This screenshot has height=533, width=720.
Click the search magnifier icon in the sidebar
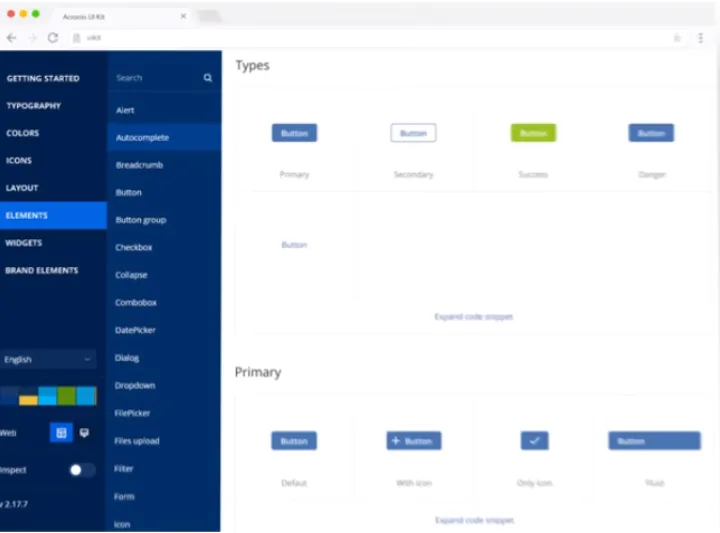pyautogui.click(x=208, y=78)
